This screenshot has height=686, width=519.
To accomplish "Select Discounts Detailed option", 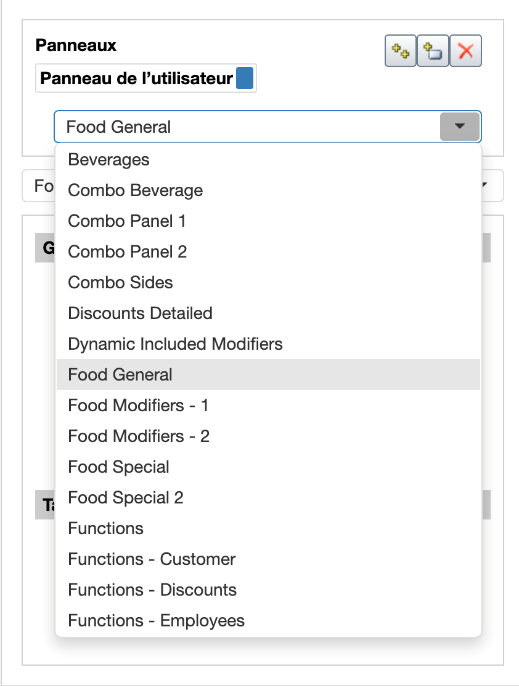I will pos(268,313).
